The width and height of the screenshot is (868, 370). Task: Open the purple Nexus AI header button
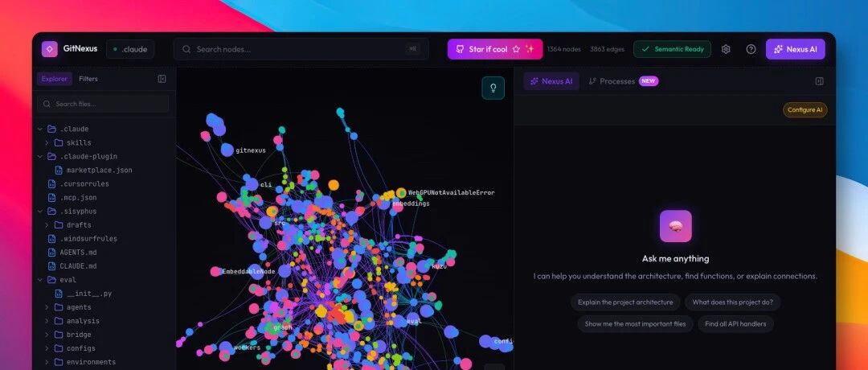[x=795, y=49]
